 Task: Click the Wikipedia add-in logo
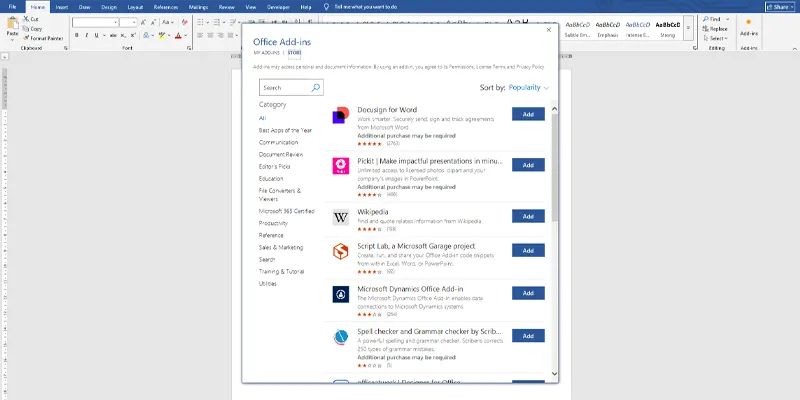[341, 217]
